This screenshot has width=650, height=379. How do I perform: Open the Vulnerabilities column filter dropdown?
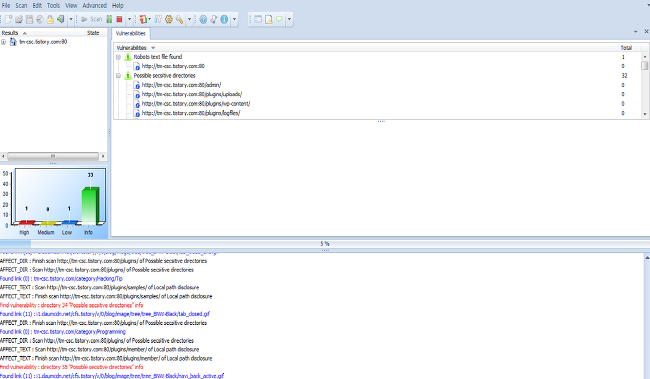click(153, 48)
